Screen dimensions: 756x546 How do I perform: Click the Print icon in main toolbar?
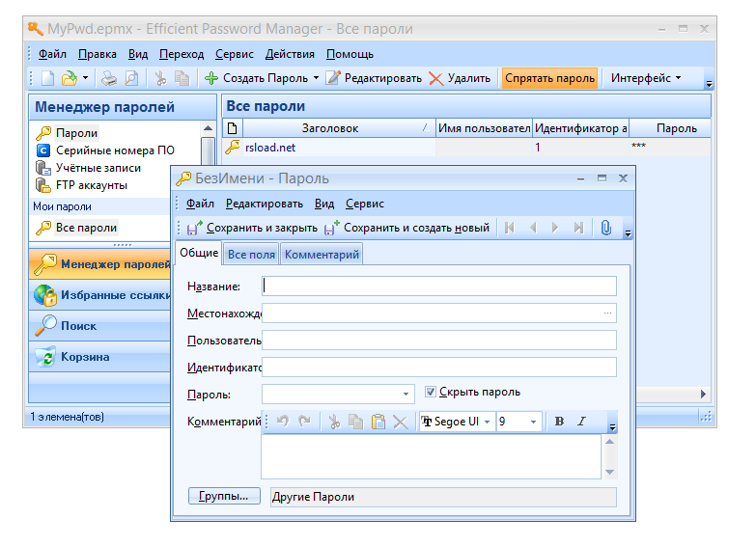coord(109,78)
